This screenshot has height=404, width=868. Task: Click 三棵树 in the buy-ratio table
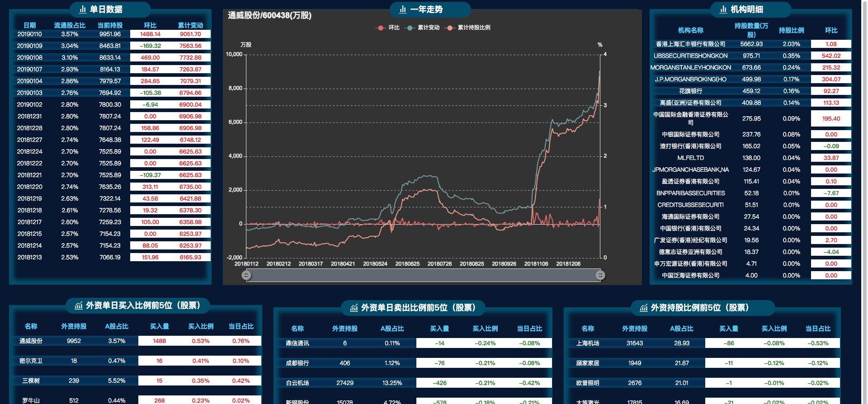point(31,381)
